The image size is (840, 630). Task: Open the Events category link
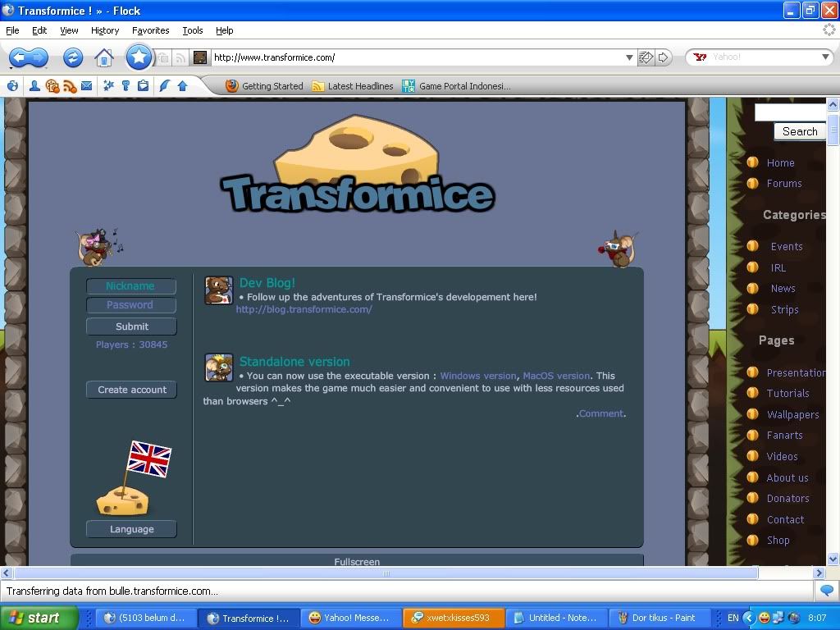[787, 246]
